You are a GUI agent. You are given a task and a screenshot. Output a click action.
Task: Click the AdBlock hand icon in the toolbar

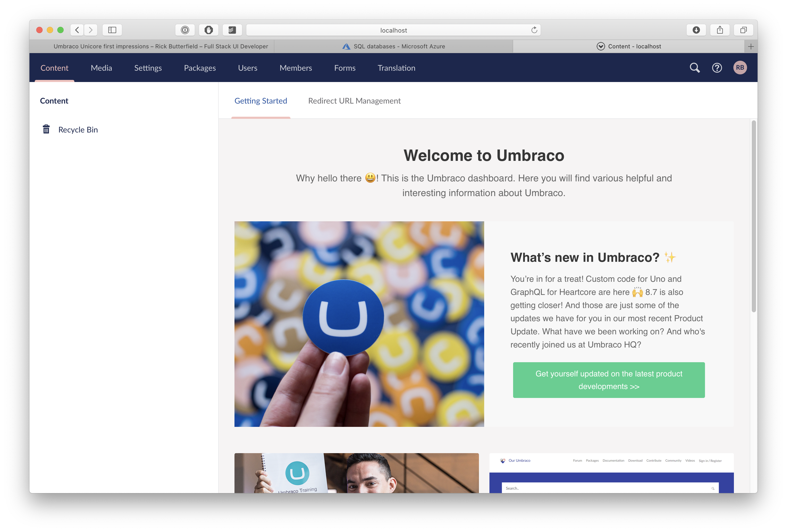click(x=209, y=30)
